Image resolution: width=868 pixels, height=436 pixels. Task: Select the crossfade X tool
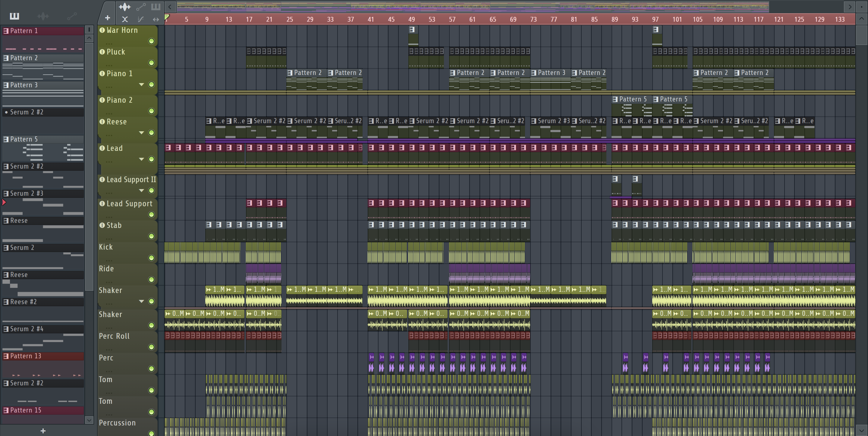[125, 19]
